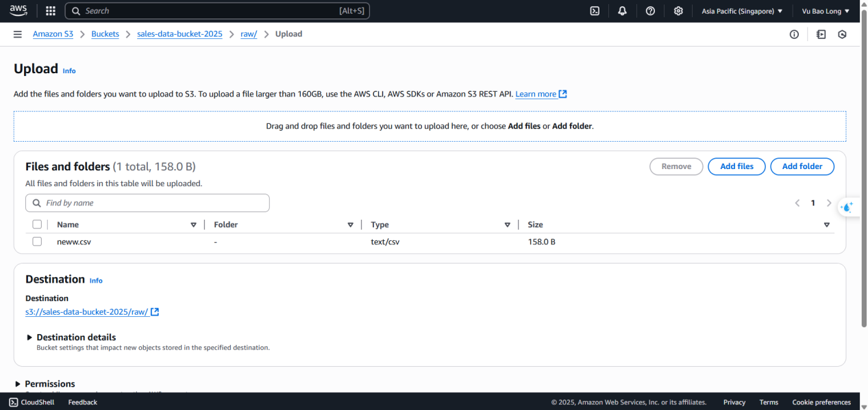Toggle the side navigation hamburger menu
The image size is (868, 410).
click(18, 34)
